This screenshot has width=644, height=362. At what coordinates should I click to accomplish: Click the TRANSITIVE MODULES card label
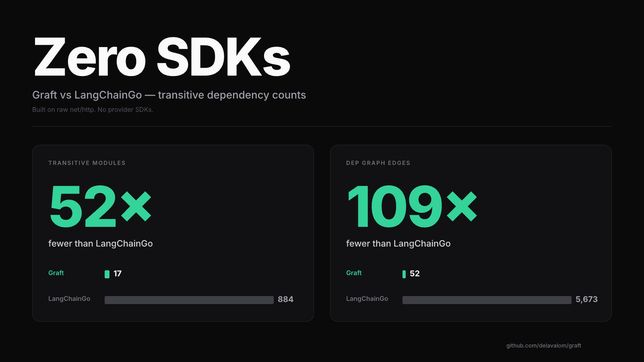point(87,163)
